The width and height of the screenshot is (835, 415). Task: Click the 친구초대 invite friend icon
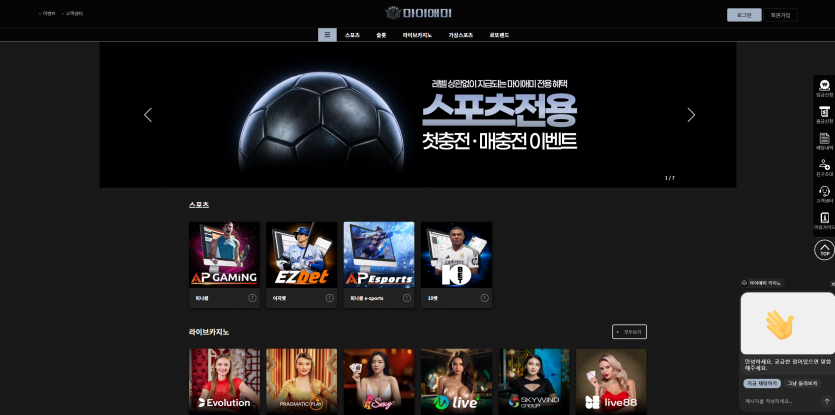824,168
